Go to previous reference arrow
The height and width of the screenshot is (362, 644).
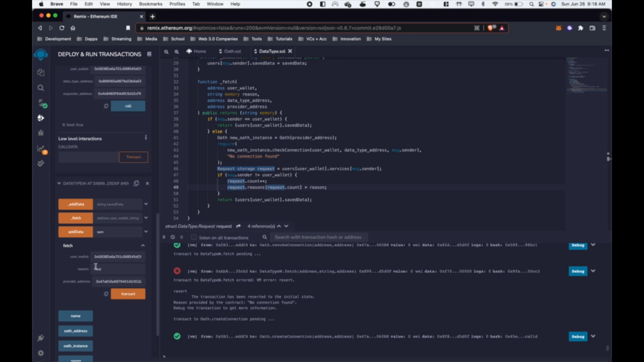(x=279, y=226)
